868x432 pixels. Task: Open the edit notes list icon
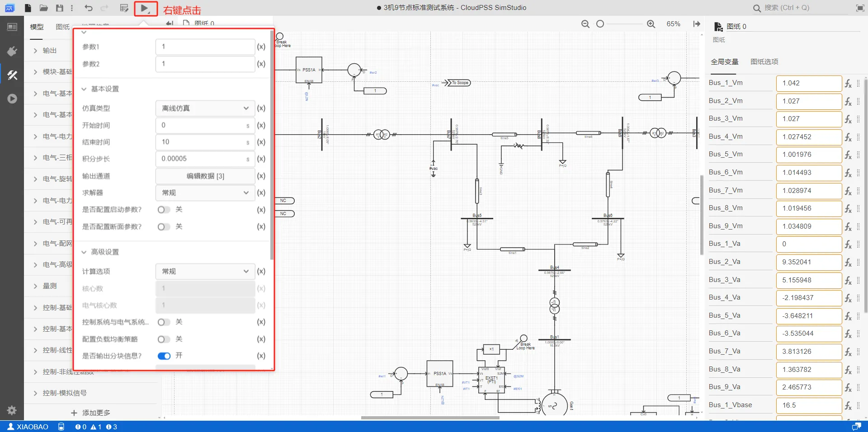(x=124, y=8)
